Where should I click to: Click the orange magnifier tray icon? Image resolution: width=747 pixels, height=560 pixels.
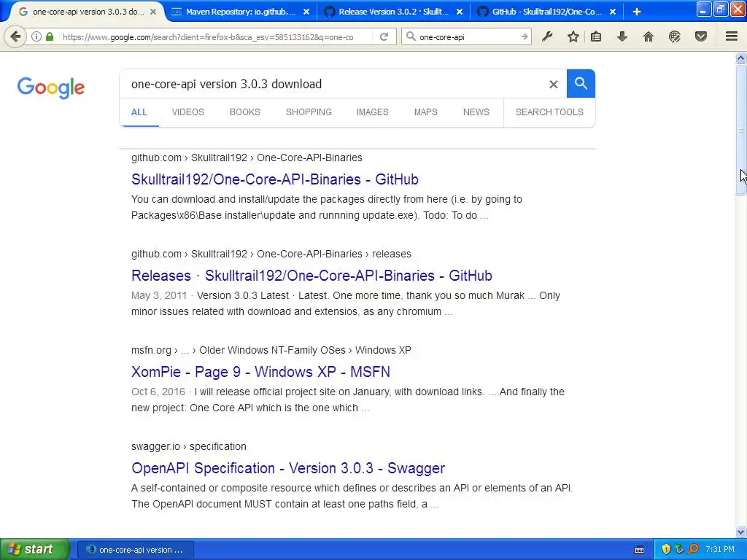693,550
